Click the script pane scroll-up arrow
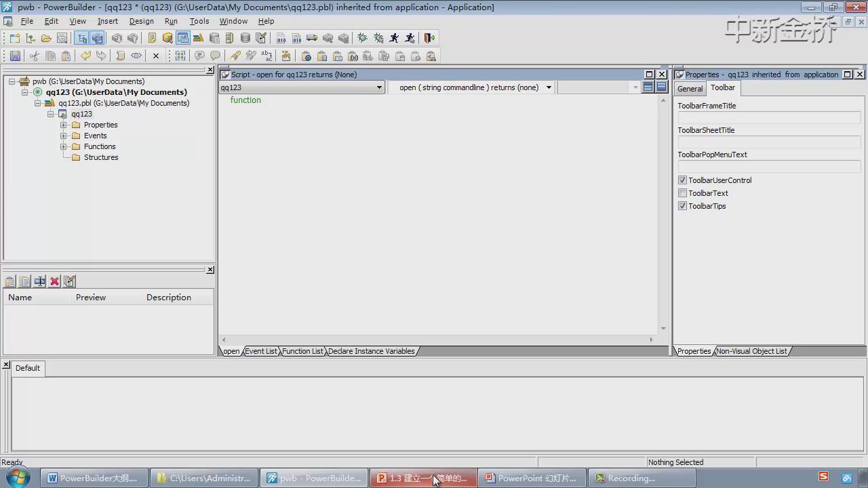Screen dimensions: 868x488 click(x=663, y=100)
